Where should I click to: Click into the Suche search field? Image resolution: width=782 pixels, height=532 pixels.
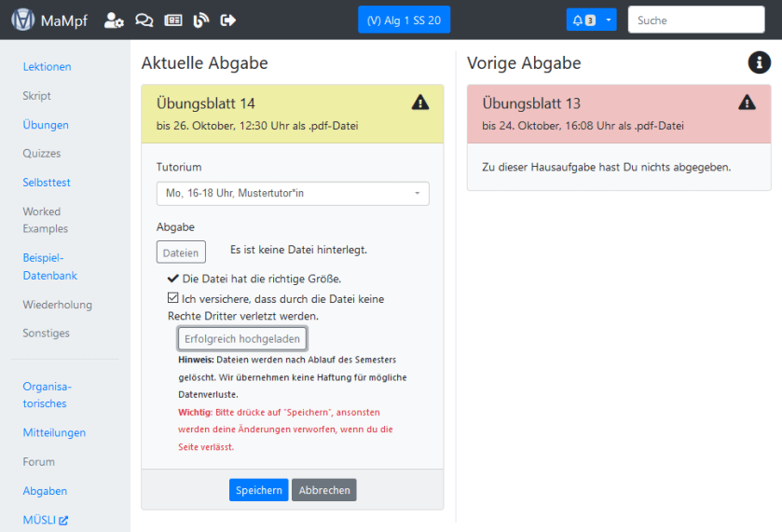699,20
